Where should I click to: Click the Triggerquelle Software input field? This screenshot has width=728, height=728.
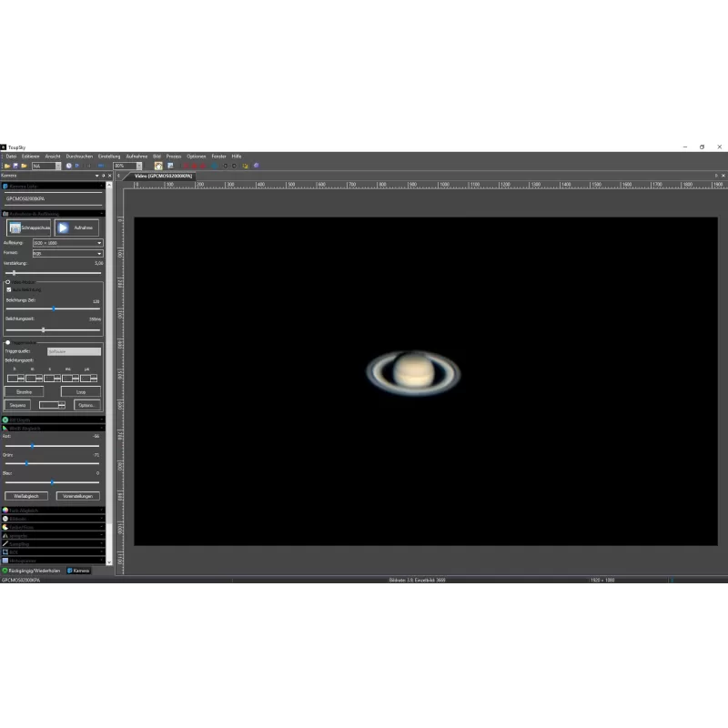pyautogui.click(x=75, y=350)
